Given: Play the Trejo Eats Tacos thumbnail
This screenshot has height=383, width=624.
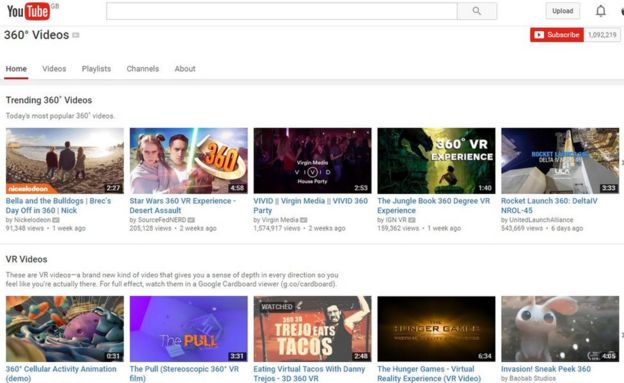Looking at the screenshot, I should click(312, 329).
